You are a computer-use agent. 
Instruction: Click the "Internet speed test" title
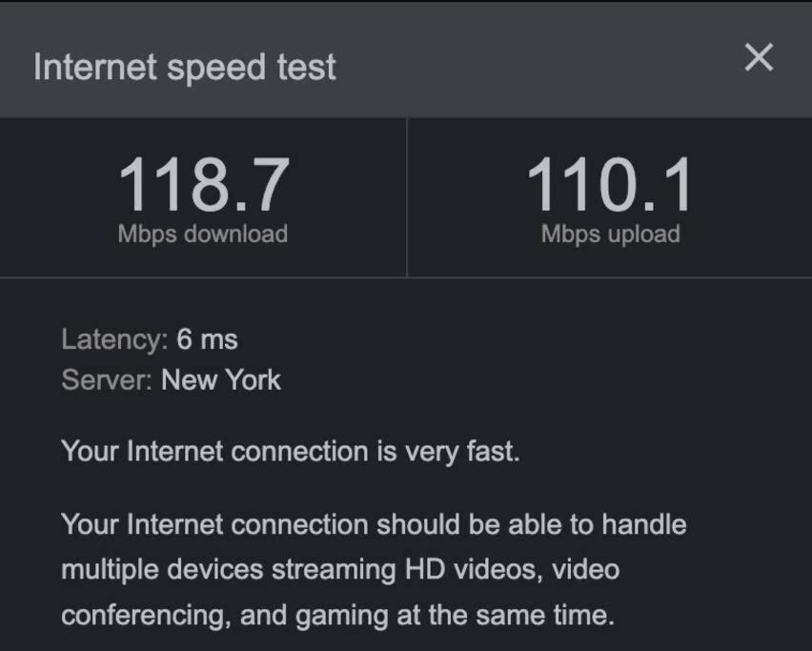pos(185,67)
